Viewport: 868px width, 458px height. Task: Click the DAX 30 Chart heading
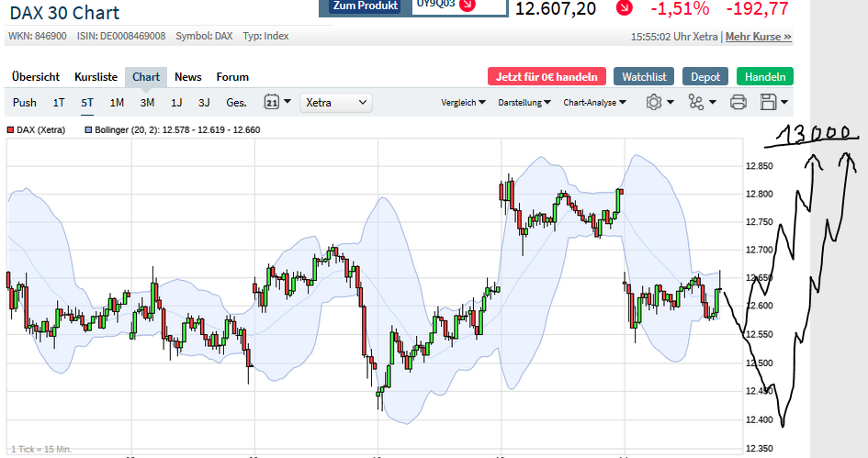64,13
